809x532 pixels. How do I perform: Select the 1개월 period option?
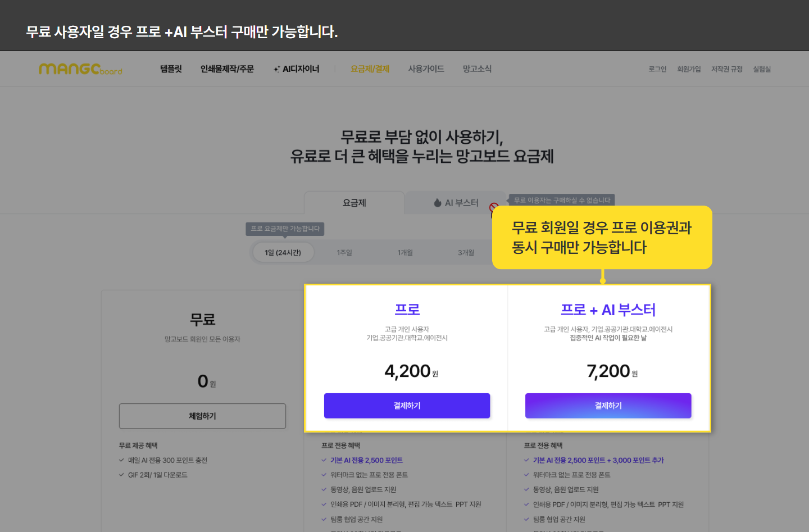405,253
